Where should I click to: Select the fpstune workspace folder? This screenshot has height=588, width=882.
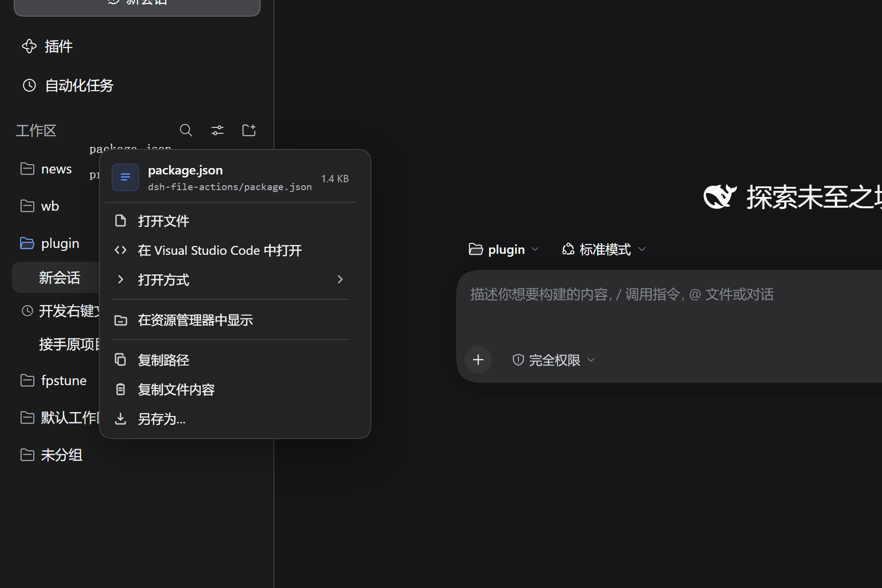tap(54, 381)
